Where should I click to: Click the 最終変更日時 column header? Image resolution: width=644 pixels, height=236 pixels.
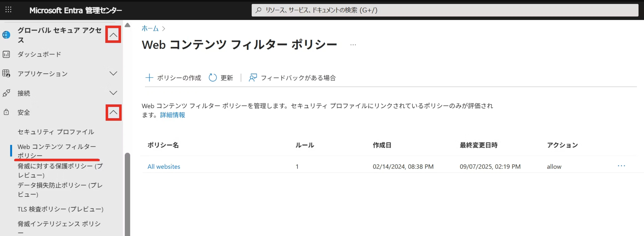(479, 145)
